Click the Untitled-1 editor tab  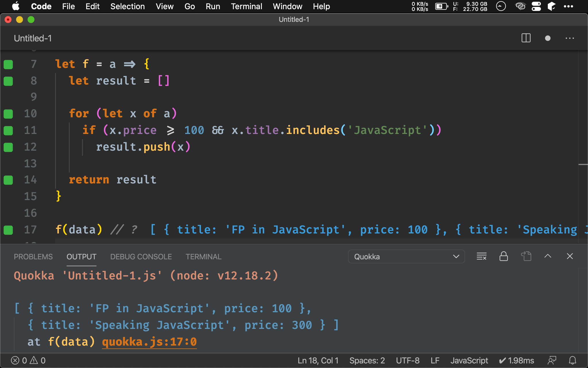33,38
